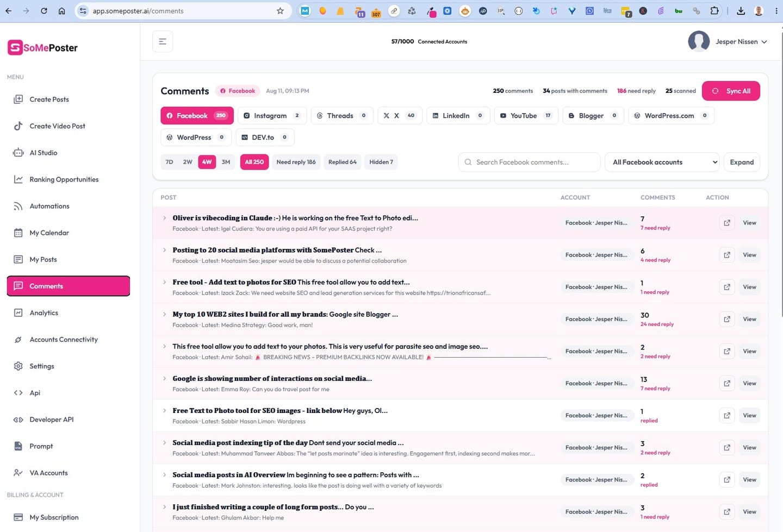The image size is (783, 532).
Task: Open the browser extensions puzzle icon
Action: [x=714, y=11]
